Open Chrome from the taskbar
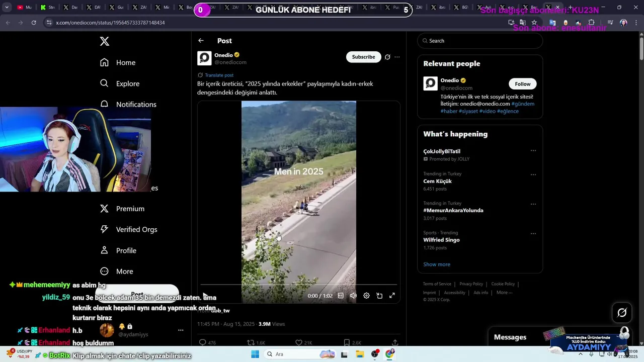 click(389, 354)
